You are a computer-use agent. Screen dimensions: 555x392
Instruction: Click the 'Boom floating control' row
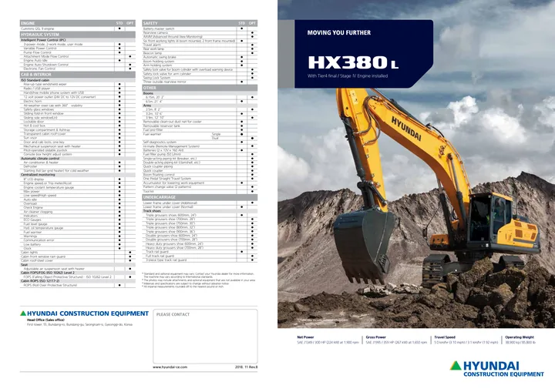[200, 174]
